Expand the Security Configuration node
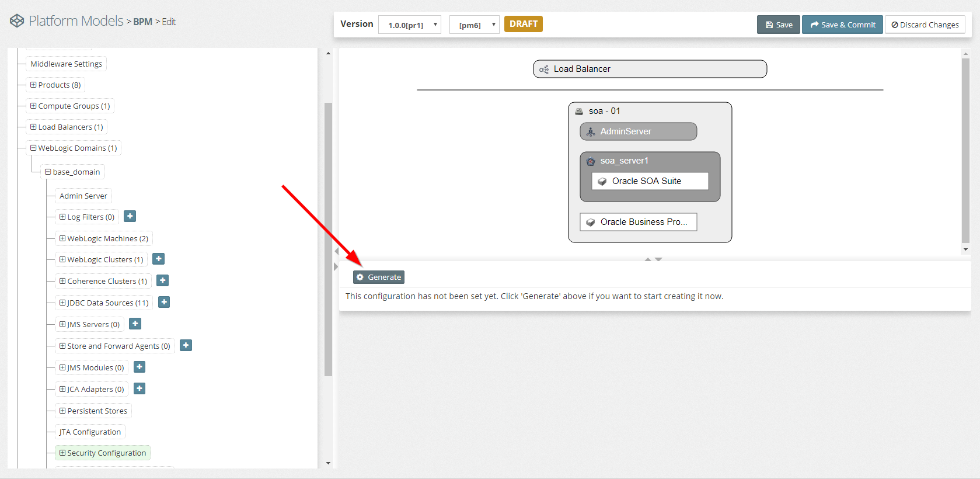Viewport: 980px width, 479px height. click(62, 453)
